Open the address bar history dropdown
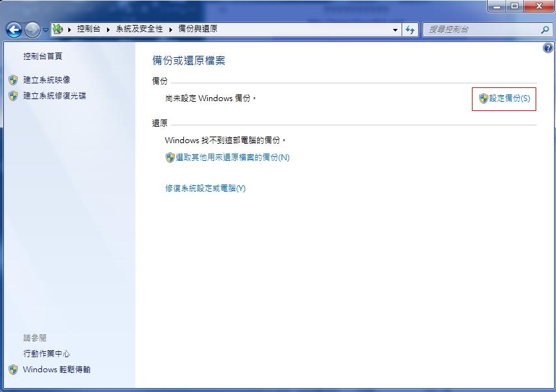The height and width of the screenshot is (392, 556). coord(395,30)
